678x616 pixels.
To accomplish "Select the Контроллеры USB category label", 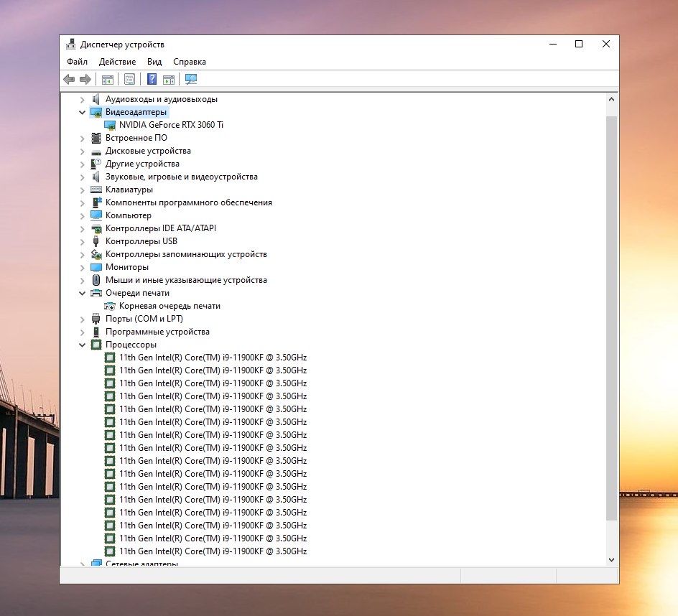I will [141, 241].
